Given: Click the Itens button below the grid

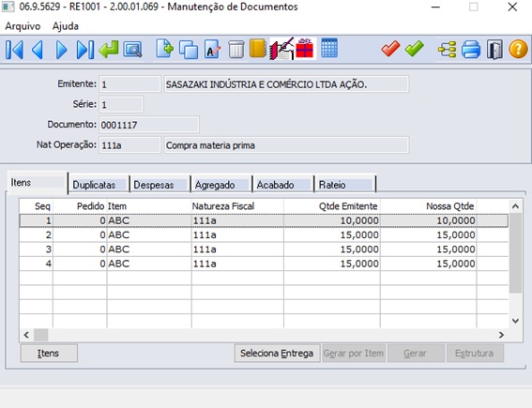Looking at the screenshot, I should [x=49, y=354].
